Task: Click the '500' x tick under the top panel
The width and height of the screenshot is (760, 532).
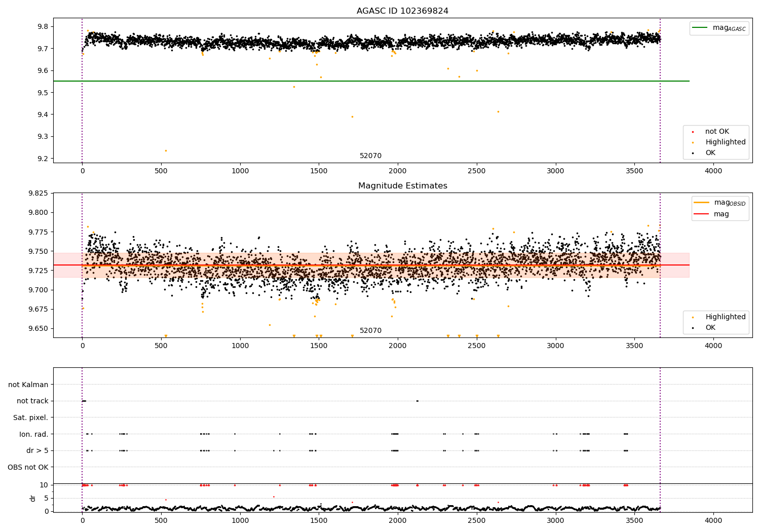Action: 161,171
